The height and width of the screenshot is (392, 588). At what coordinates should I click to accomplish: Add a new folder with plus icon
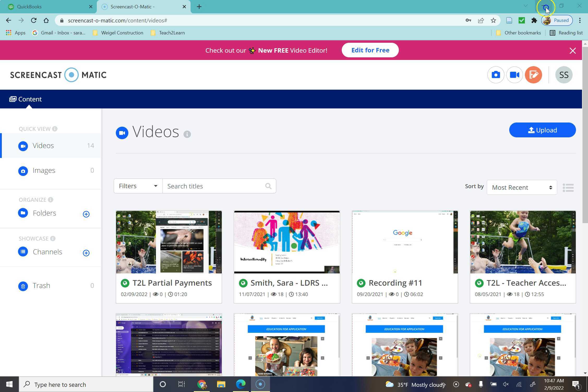pos(86,214)
